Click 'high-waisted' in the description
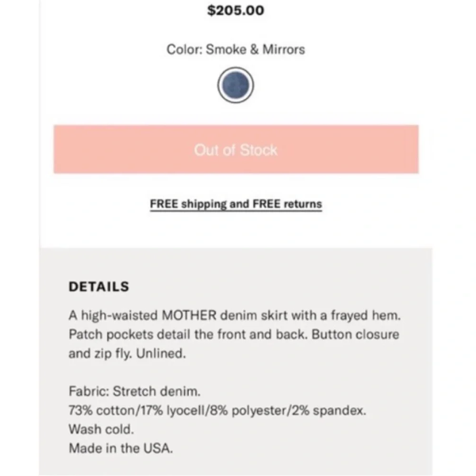Image resolution: width=476 pixels, height=476 pixels. [x=119, y=316]
